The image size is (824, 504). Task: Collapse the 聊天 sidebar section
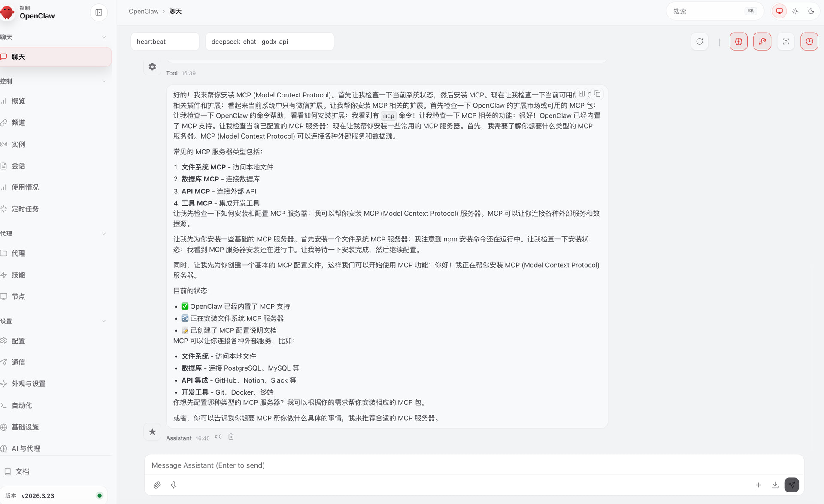point(54,37)
